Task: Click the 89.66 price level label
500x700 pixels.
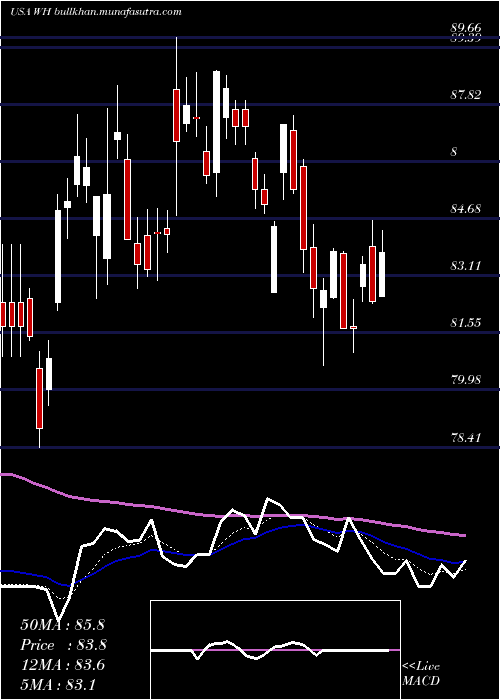Action: point(466,28)
